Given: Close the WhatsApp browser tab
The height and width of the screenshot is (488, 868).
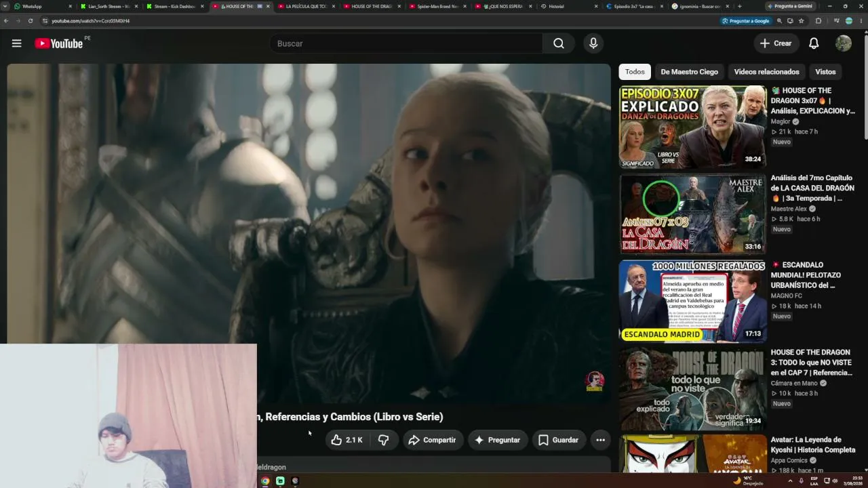Looking at the screenshot, I should (x=70, y=6).
